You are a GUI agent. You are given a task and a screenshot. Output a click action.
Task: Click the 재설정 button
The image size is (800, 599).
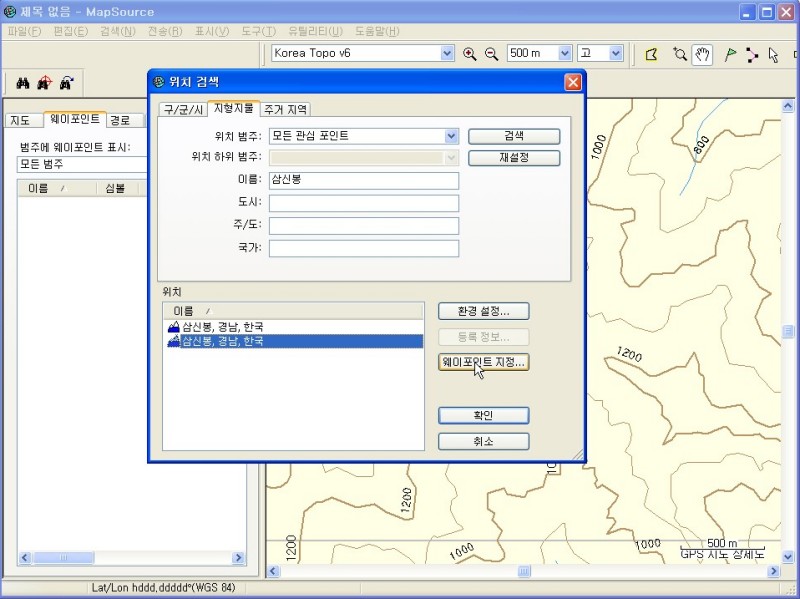click(514, 158)
